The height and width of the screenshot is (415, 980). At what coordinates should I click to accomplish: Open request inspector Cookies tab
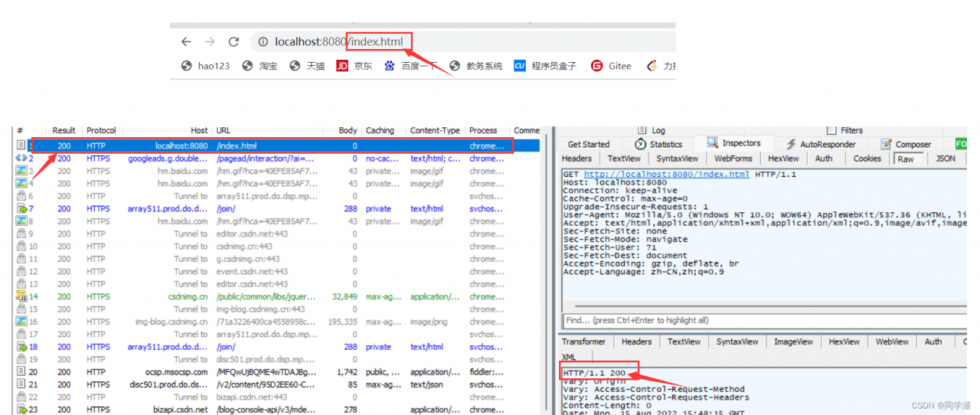tap(867, 158)
